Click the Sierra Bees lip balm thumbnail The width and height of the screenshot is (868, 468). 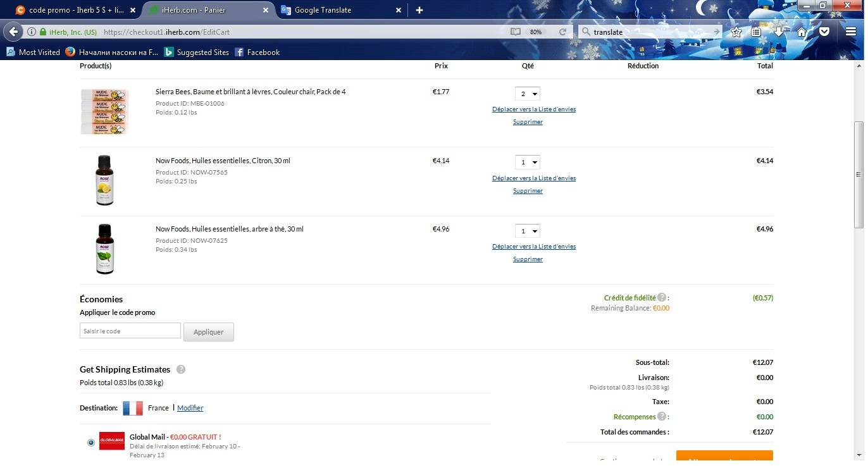tap(104, 111)
